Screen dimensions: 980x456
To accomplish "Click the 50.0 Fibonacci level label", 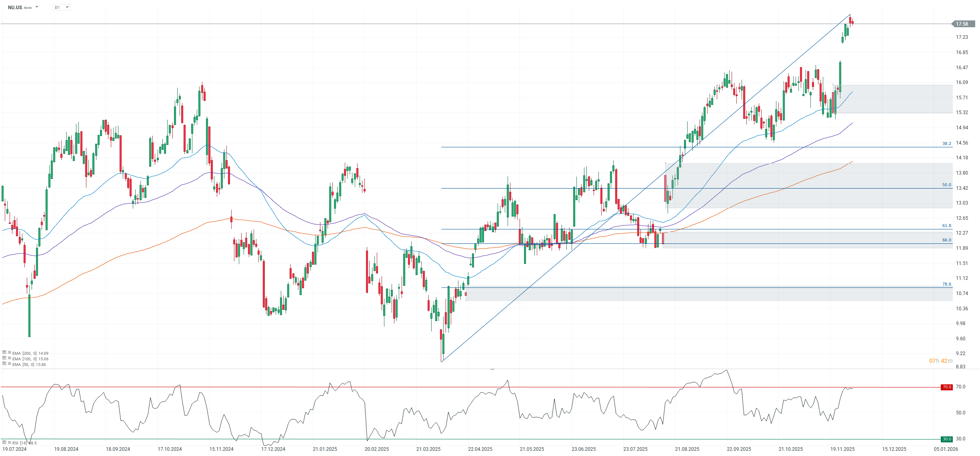I will [946, 185].
